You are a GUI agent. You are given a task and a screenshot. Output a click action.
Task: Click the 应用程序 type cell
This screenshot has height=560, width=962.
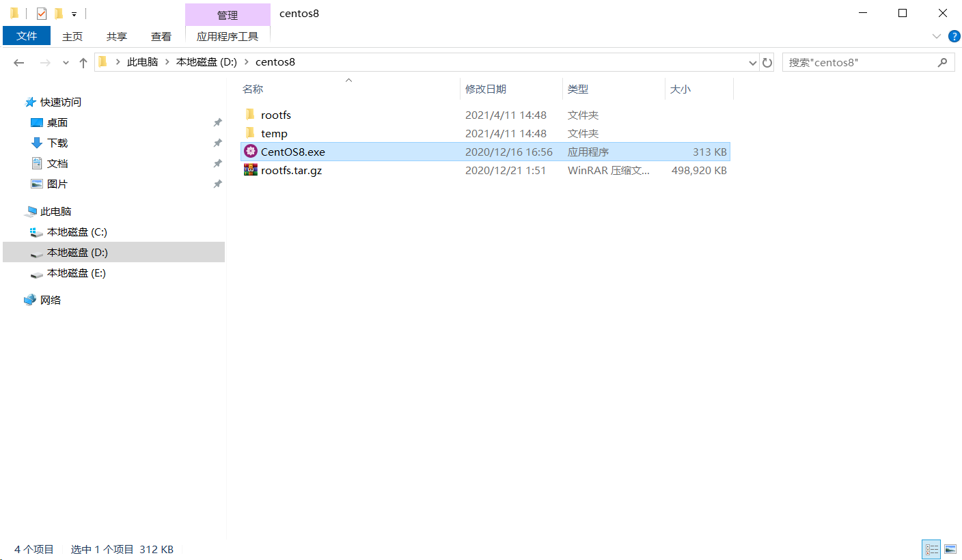click(588, 152)
